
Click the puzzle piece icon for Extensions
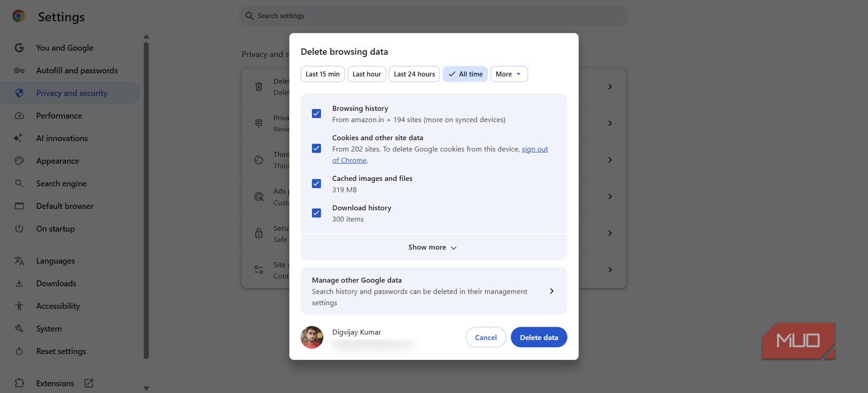pos(19,384)
